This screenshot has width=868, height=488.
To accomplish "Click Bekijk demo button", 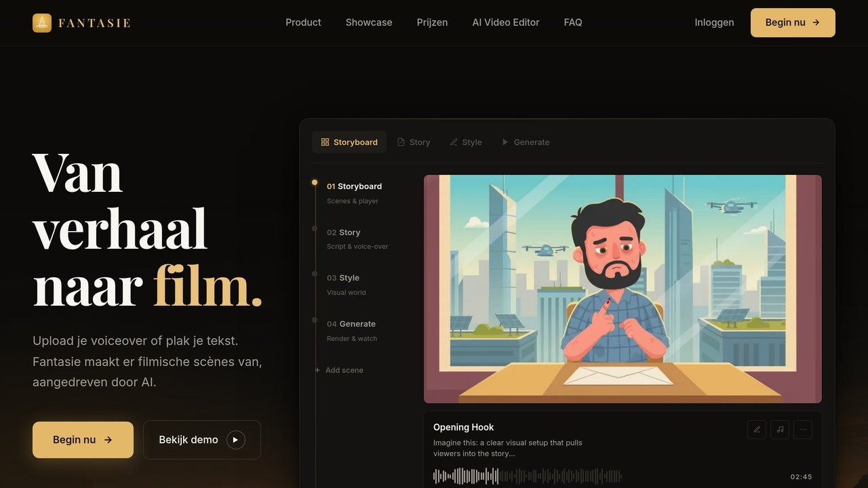I will pyautogui.click(x=202, y=440).
